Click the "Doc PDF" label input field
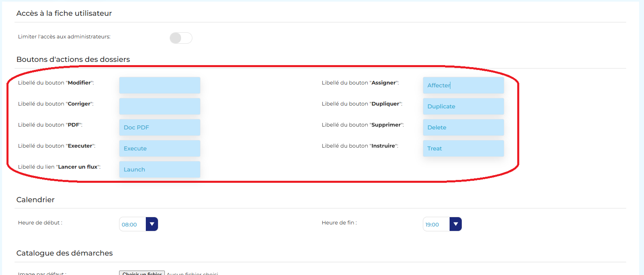This screenshot has width=644, height=275. pos(160,127)
